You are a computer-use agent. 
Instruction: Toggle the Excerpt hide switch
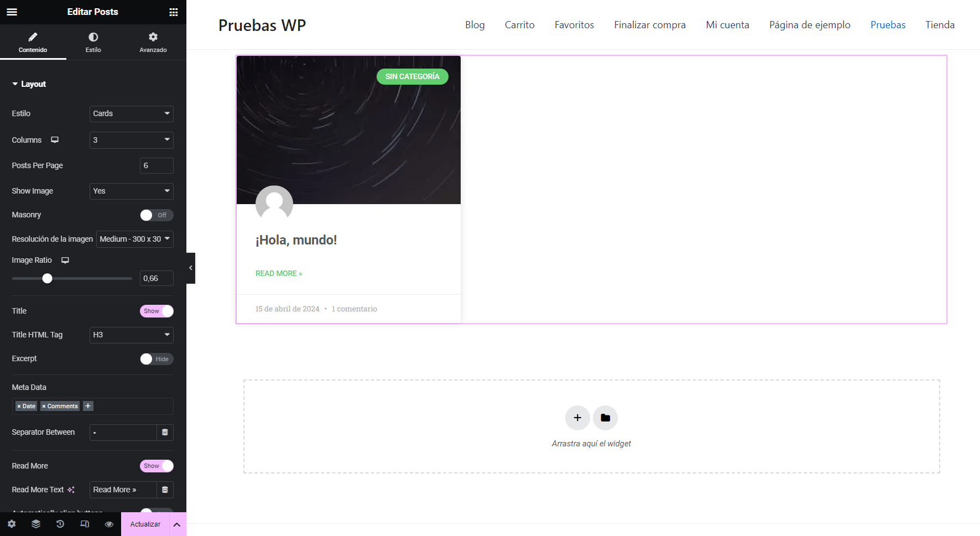157,359
